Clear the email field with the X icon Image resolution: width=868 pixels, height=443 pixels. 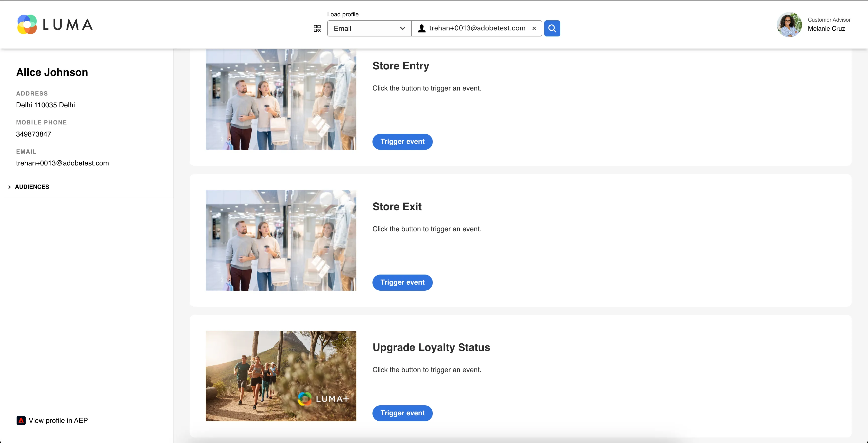click(x=534, y=28)
